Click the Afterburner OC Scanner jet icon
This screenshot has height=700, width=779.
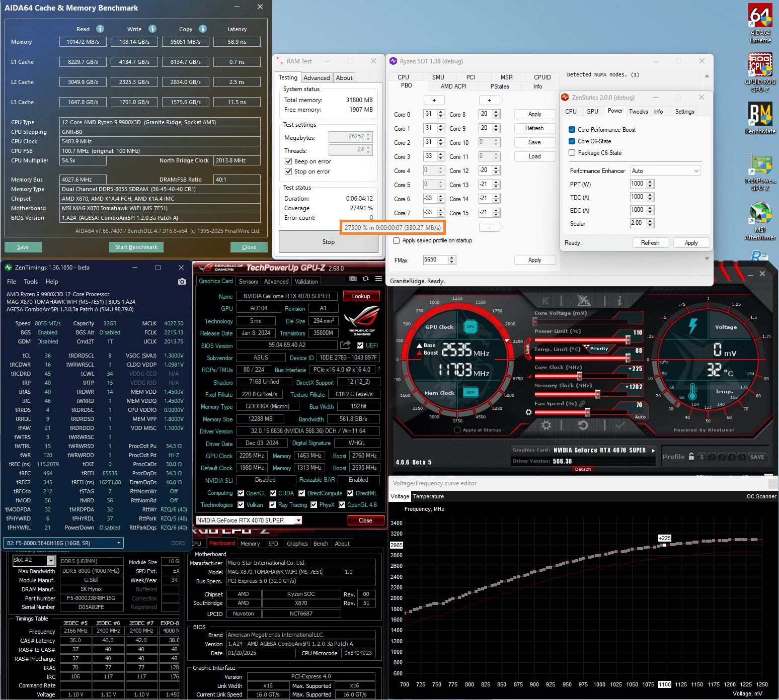tap(583, 301)
